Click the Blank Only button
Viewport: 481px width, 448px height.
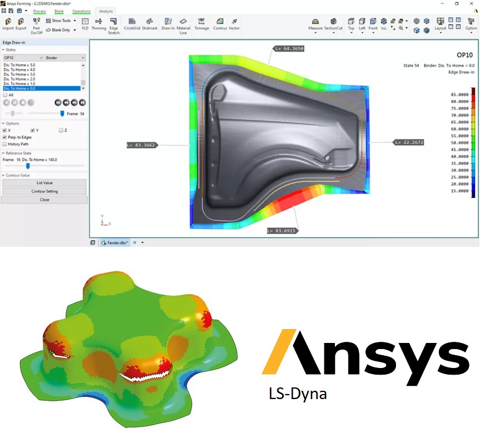tap(58, 30)
